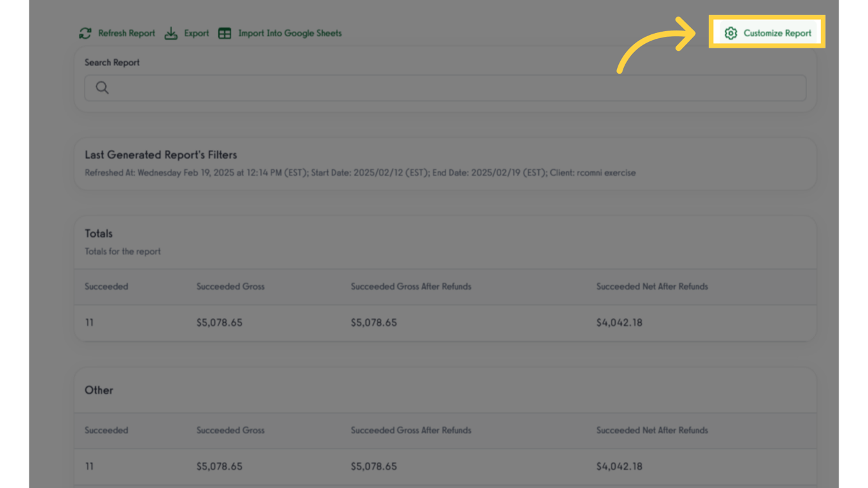868x488 pixels.
Task: Select the Last Generated Report's Filters heading
Action: [161, 155]
